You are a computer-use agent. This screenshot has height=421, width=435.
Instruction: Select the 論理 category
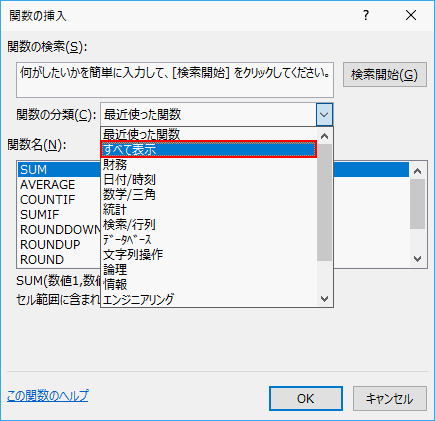209,269
